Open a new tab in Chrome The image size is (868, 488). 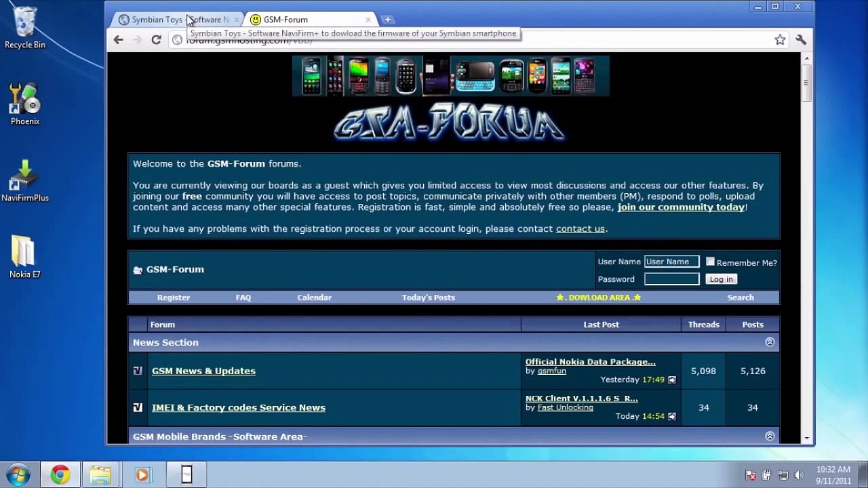click(388, 20)
